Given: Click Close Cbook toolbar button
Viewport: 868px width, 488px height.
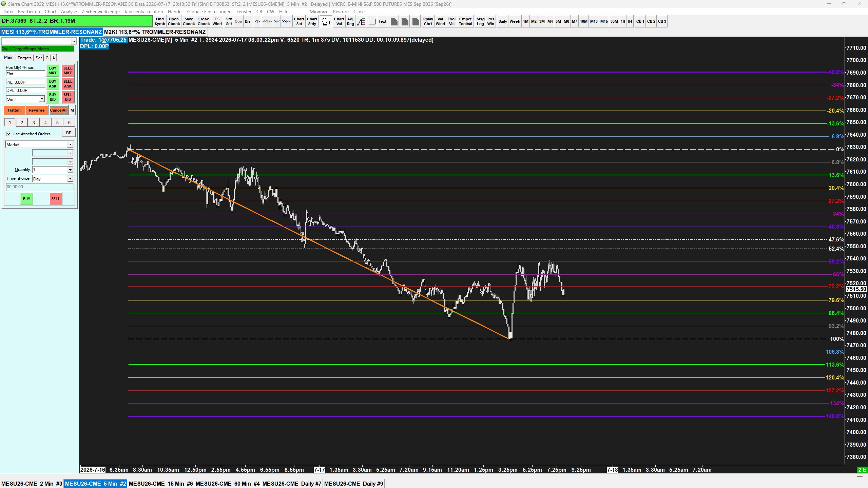Looking at the screenshot, I should (204, 22).
